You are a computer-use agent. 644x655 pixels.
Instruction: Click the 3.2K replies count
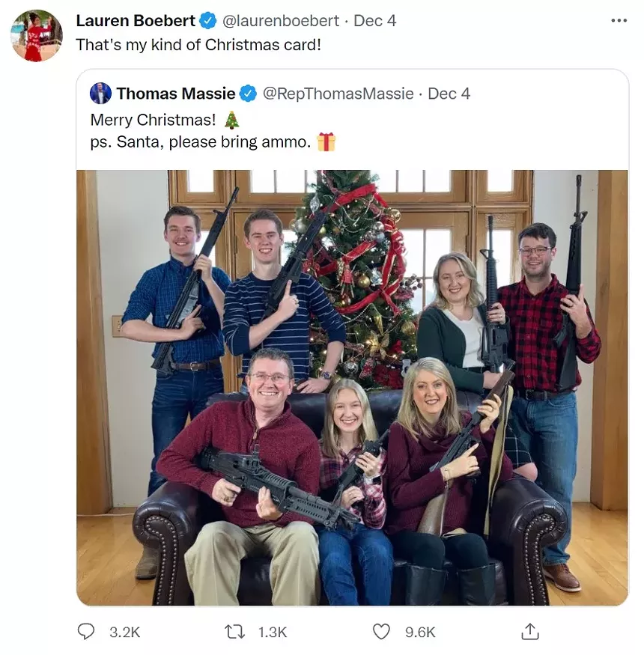125,632
